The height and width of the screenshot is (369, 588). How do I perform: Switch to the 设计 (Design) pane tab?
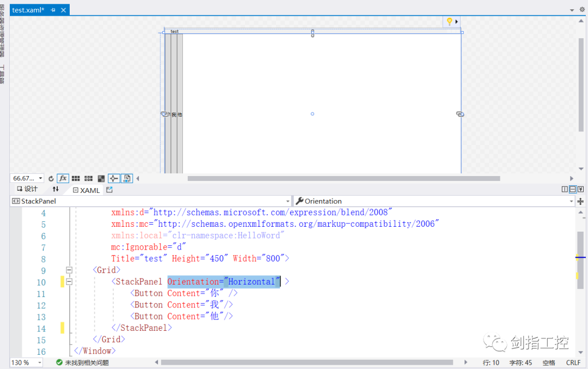point(27,189)
